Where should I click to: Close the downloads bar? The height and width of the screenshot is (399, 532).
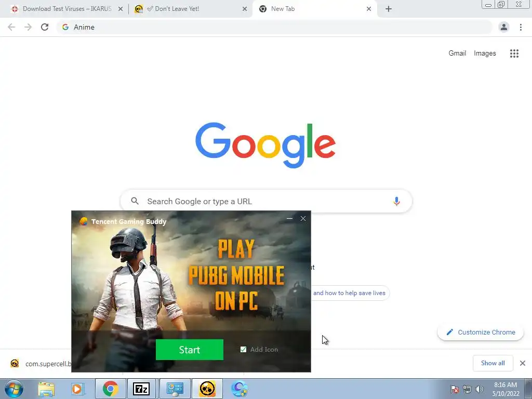coord(523,363)
